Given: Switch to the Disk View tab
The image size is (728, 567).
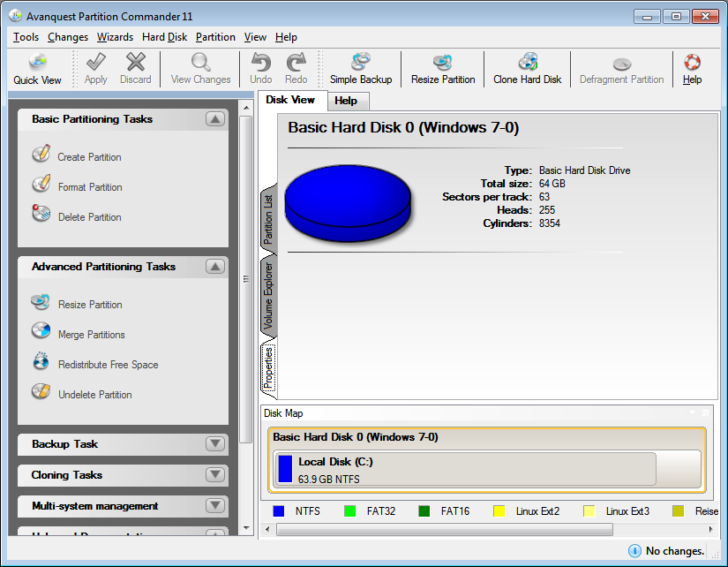Looking at the screenshot, I should click(x=293, y=100).
